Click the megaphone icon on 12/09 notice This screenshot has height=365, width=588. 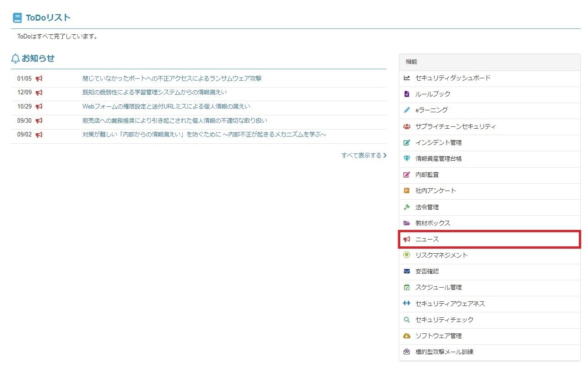click(x=39, y=93)
